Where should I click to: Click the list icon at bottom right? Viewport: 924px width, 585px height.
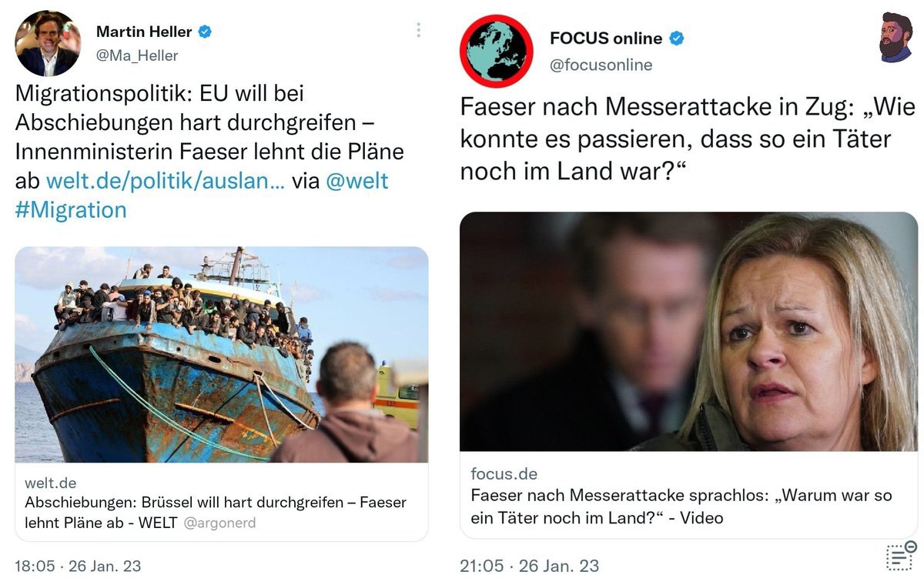tap(900, 556)
